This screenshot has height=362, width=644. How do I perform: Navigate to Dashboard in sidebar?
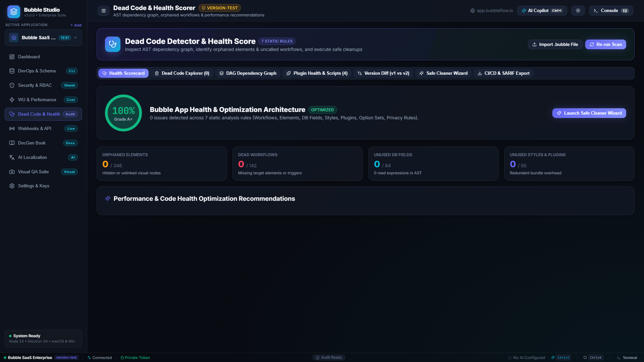click(43, 57)
